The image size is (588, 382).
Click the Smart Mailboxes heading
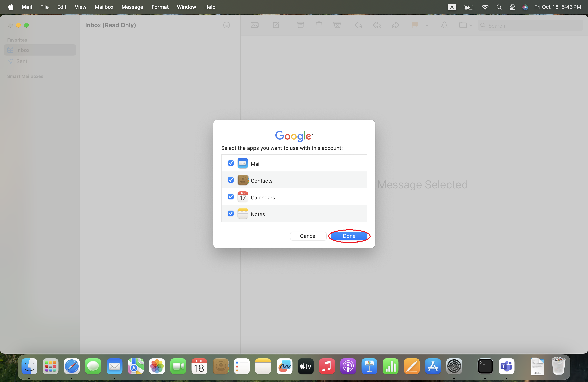(x=25, y=76)
